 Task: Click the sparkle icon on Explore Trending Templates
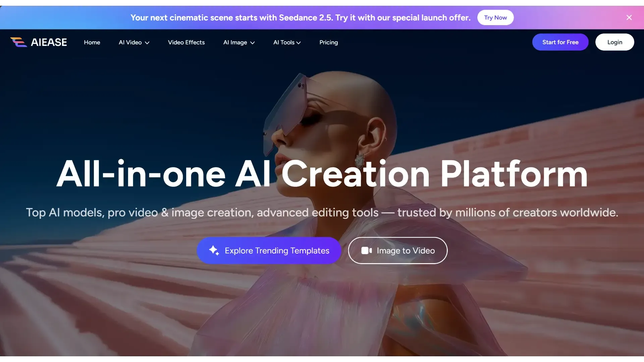(214, 250)
